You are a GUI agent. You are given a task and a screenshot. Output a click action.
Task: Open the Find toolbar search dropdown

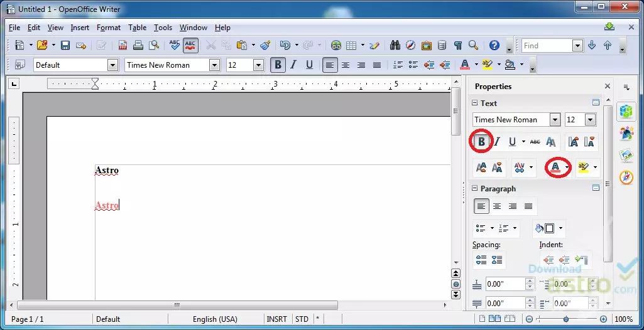(577, 45)
